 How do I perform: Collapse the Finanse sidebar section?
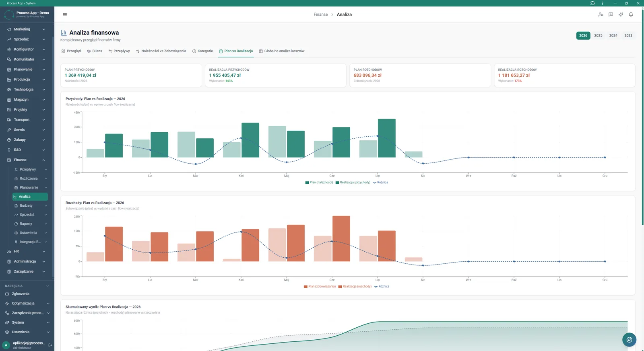pyautogui.click(x=43, y=160)
